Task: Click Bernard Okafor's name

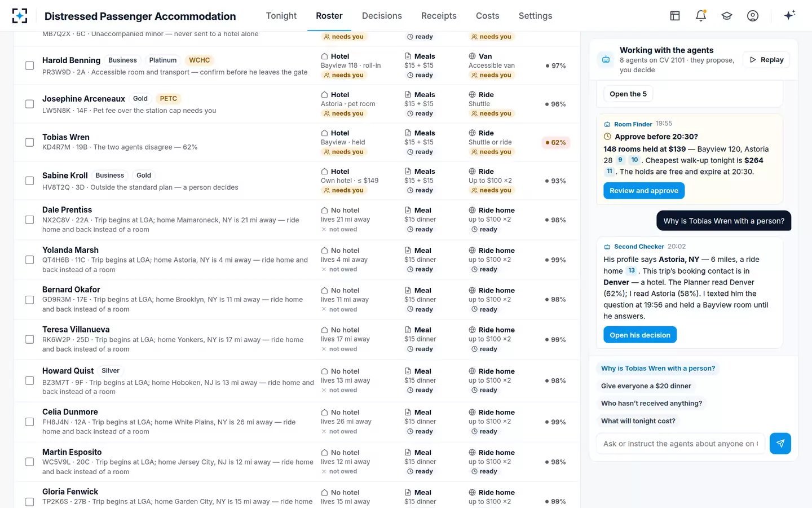Action: pyautogui.click(x=71, y=290)
